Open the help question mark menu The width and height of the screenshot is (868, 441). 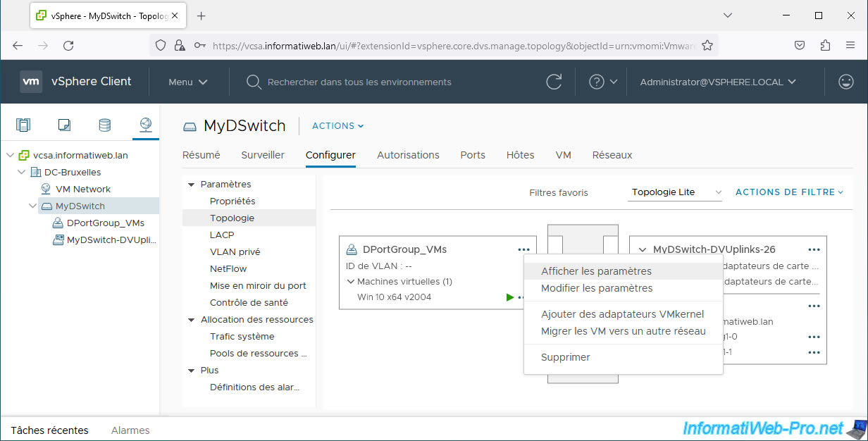(x=602, y=82)
